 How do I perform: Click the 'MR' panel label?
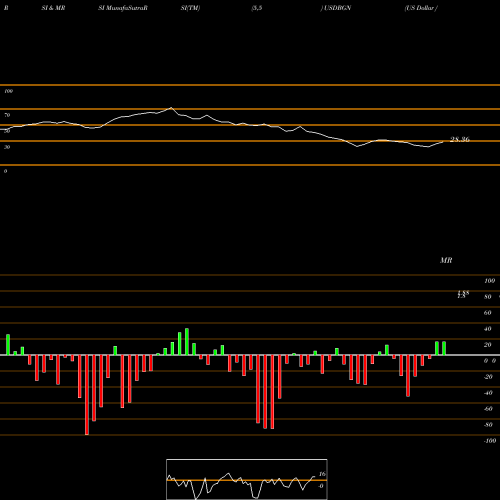point(446,260)
